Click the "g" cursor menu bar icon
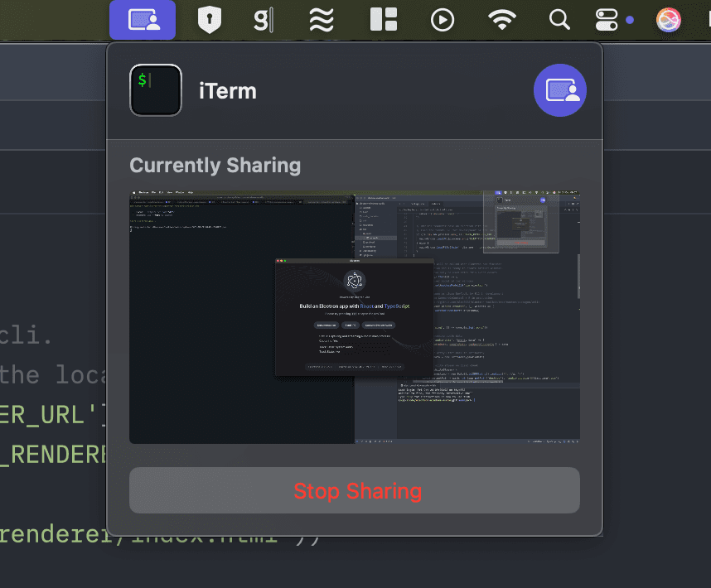 (262, 20)
